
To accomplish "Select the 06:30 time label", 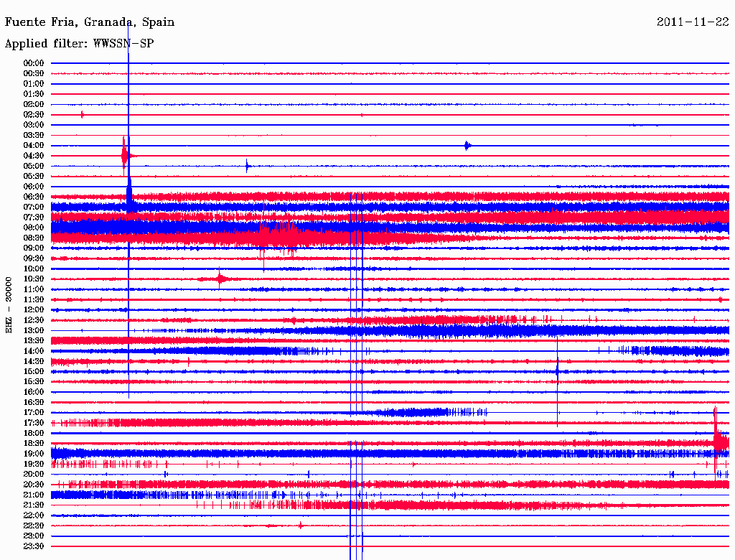I will [34, 197].
